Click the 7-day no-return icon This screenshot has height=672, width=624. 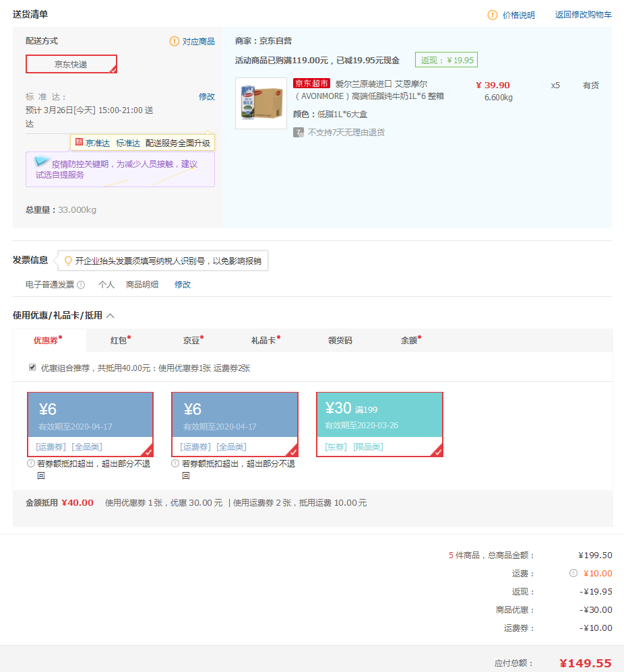point(299,133)
